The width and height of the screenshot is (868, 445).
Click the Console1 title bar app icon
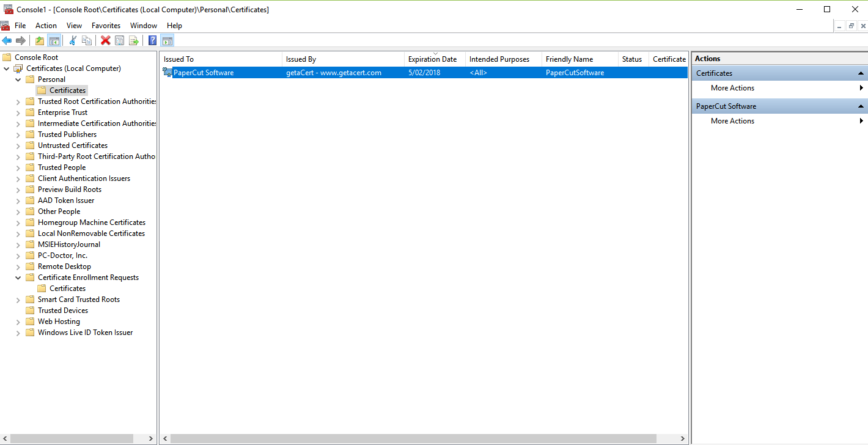9,9
